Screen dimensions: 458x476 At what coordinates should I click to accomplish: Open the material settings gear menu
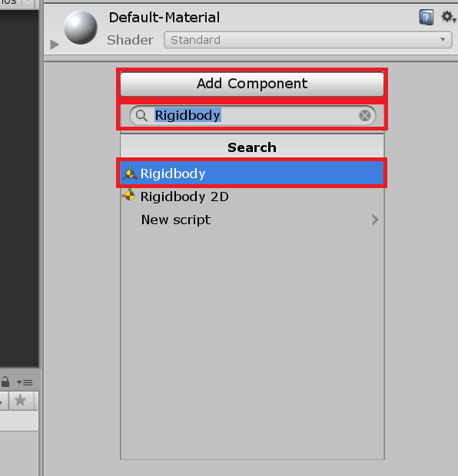point(448,17)
